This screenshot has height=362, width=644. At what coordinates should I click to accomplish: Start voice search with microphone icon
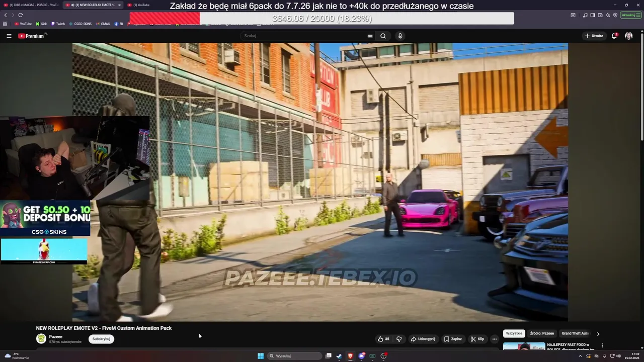[400, 36]
